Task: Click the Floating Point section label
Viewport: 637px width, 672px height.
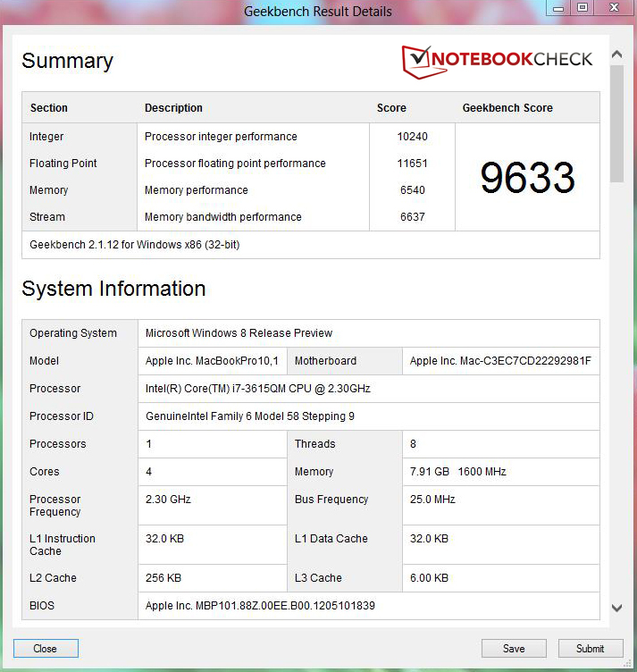Action: point(63,164)
